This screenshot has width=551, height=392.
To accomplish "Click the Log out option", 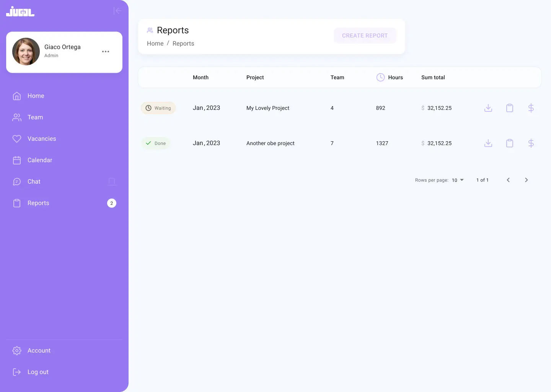I will pos(37,372).
